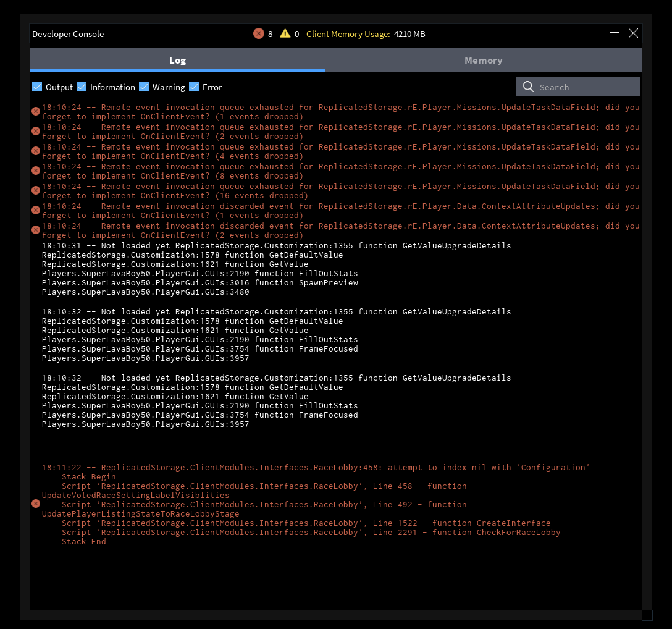Click error icon beside '4 events dropped' entry
Image resolution: width=672 pixels, height=629 pixels.
[x=36, y=151]
